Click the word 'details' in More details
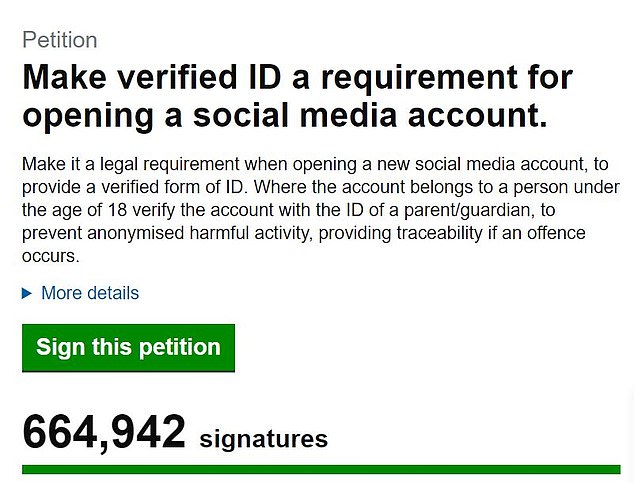This screenshot has height=483, width=634. (110, 293)
